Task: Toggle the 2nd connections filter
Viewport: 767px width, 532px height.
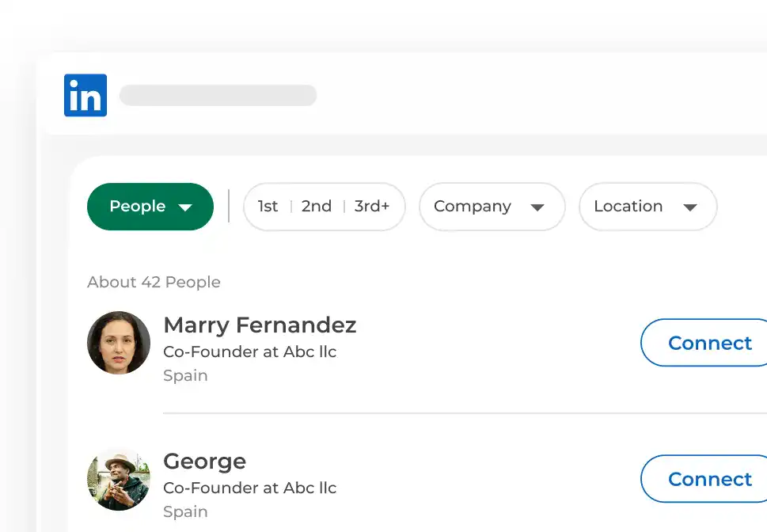Action: click(317, 207)
